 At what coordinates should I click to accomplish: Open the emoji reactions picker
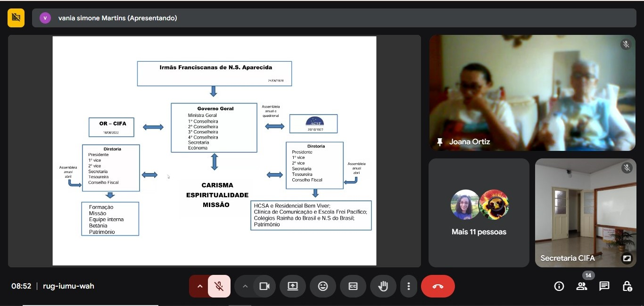[x=322, y=286]
